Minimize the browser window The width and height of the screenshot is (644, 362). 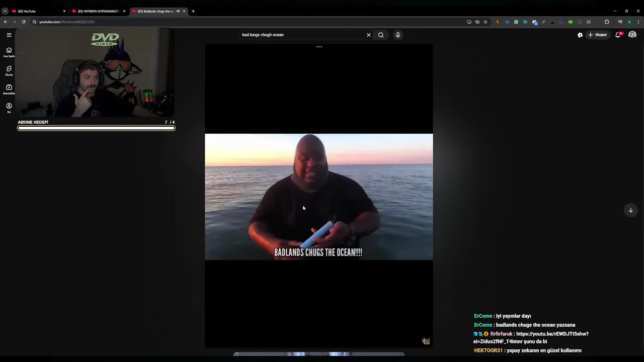pos(615,11)
